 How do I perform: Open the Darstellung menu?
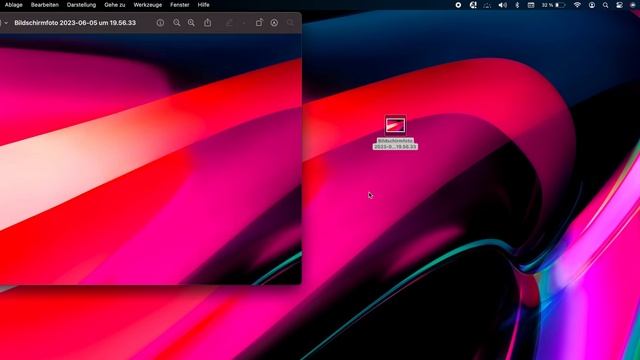coord(81,5)
